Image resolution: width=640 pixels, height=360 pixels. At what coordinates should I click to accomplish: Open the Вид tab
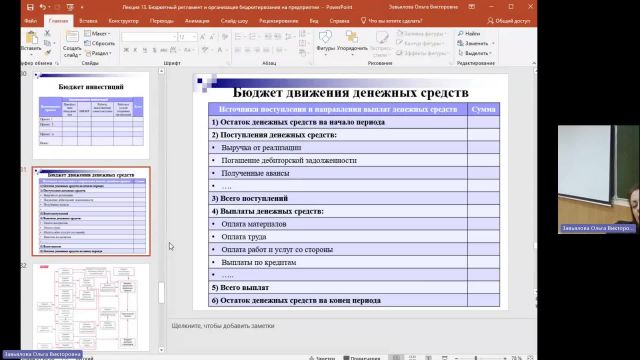[313, 21]
